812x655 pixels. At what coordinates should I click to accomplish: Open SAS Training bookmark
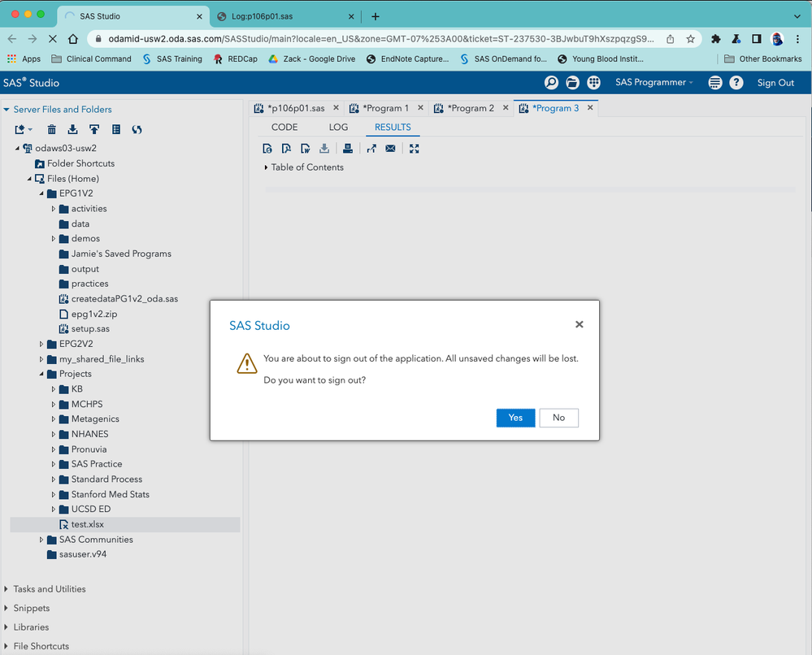172,59
